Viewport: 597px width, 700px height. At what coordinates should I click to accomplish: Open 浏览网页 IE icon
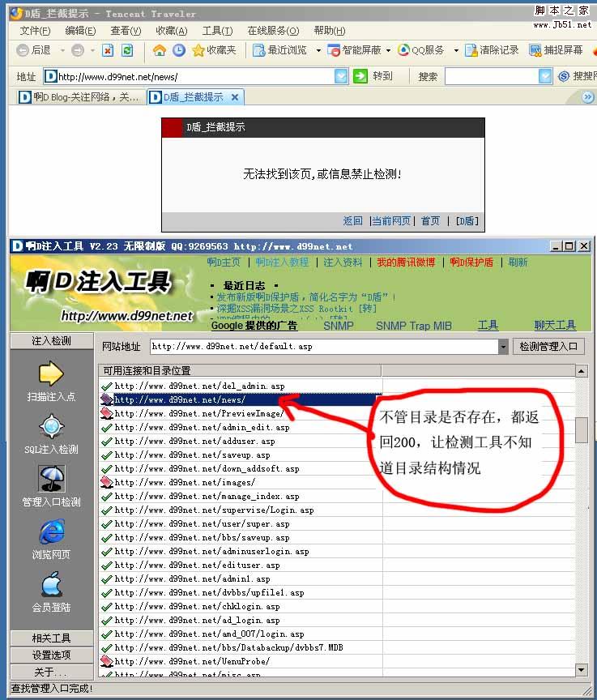(x=51, y=531)
